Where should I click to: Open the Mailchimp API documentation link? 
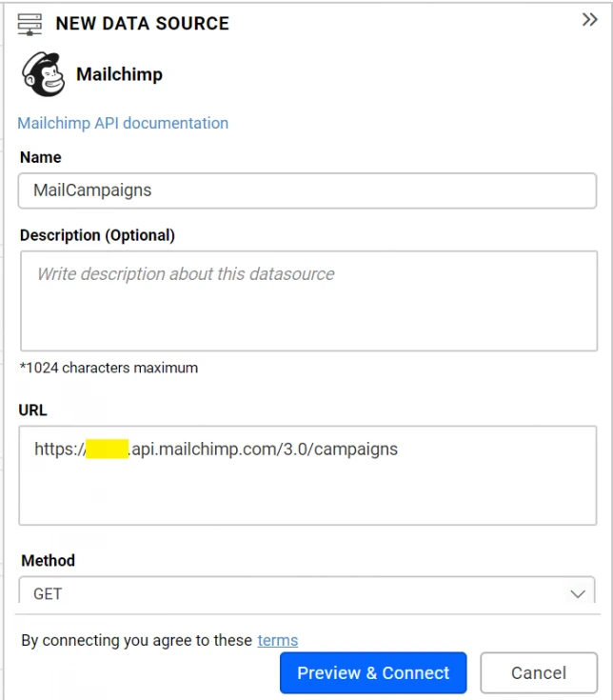tap(123, 123)
